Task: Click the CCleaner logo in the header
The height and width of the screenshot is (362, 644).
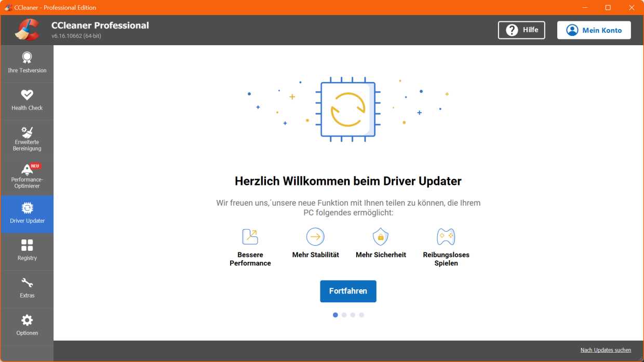Action: [x=29, y=30]
